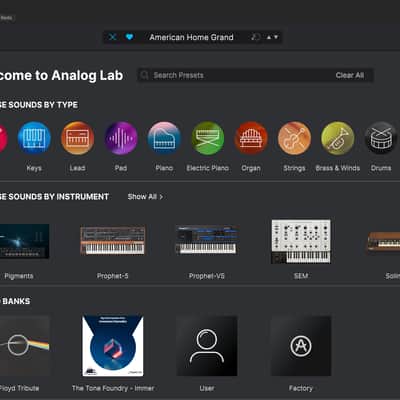Open the Pigments instrument thumbnail

pyautogui.click(x=24, y=241)
